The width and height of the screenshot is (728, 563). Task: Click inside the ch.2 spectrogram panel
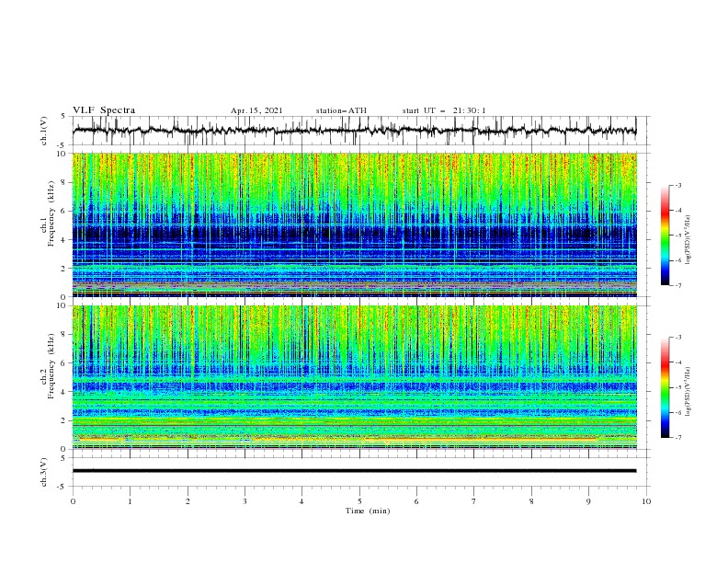[x=354, y=377]
